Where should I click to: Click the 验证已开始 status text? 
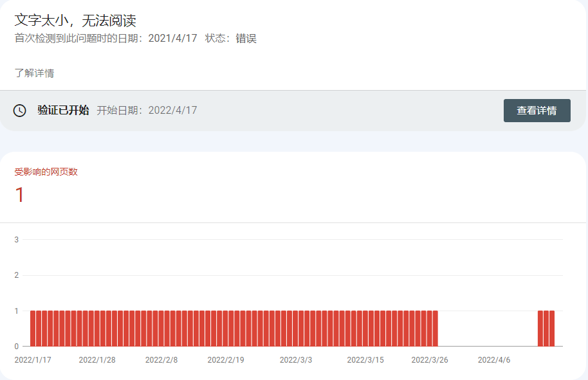(x=63, y=110)
